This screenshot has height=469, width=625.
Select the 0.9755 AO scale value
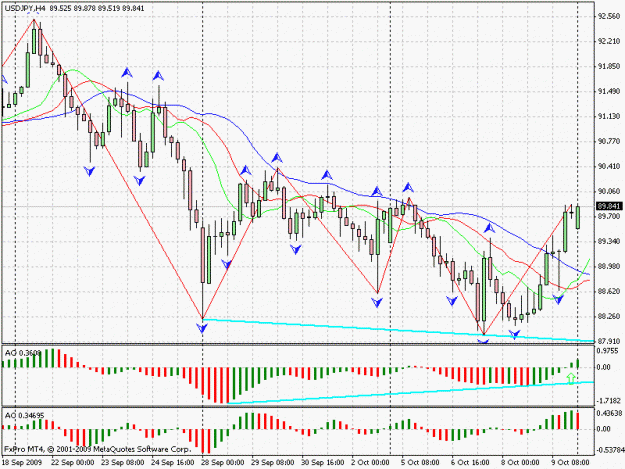(x=608, y=351)
